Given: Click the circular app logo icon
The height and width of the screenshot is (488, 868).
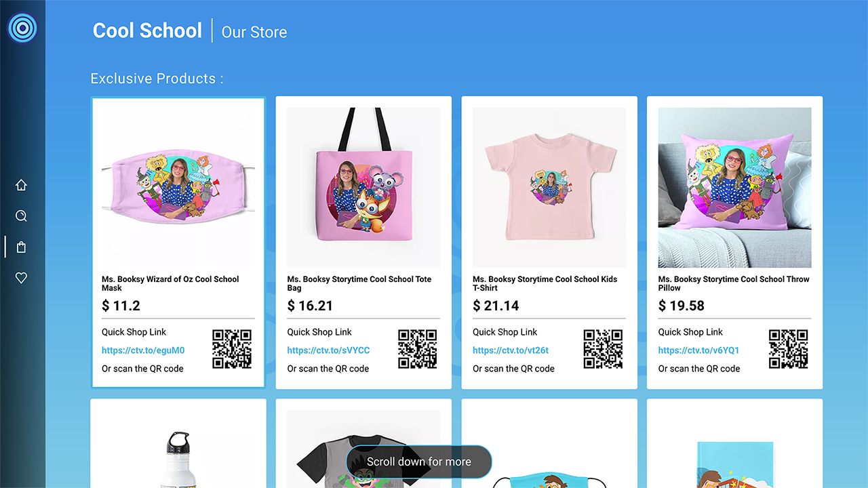Looking at the screenshot, I should pos(22,28).
